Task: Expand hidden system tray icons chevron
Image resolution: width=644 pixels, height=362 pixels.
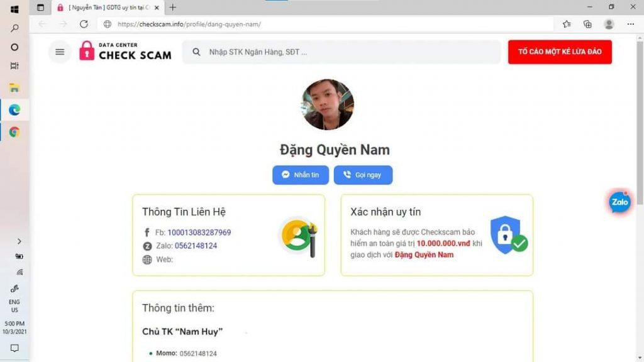Action: click(19, 241)
